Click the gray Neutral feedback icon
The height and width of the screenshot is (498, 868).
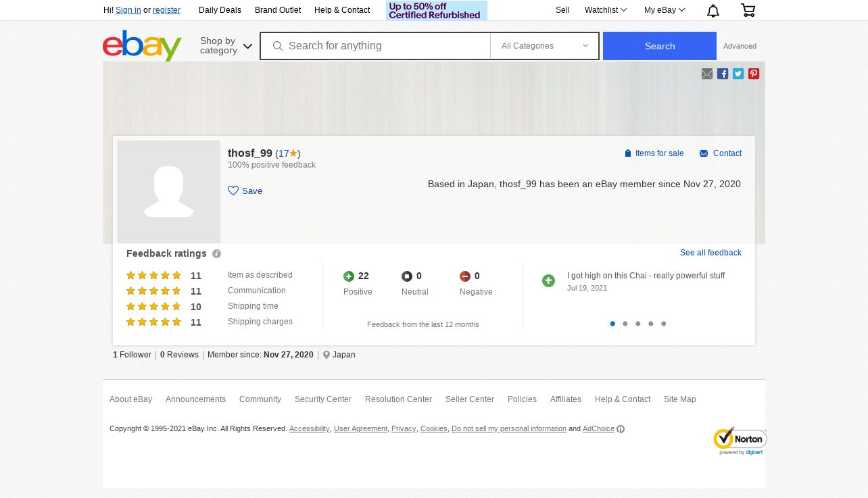pyautogui.click(x=407, y=276)
